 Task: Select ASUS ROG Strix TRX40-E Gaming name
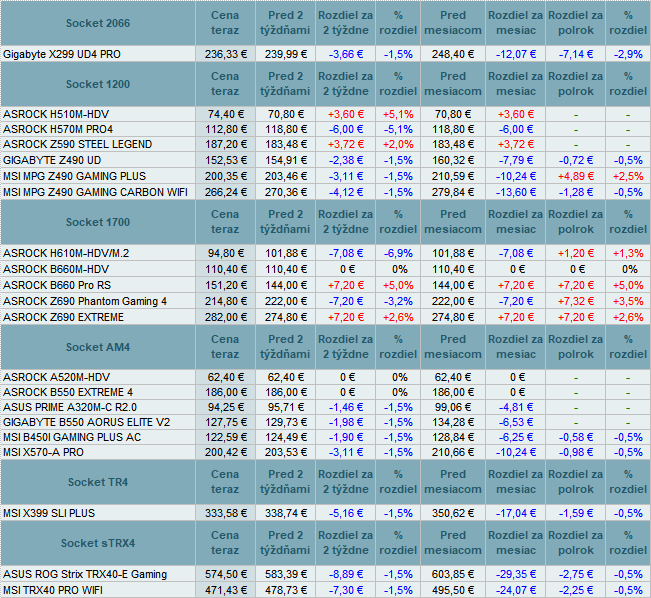point(85,574)
